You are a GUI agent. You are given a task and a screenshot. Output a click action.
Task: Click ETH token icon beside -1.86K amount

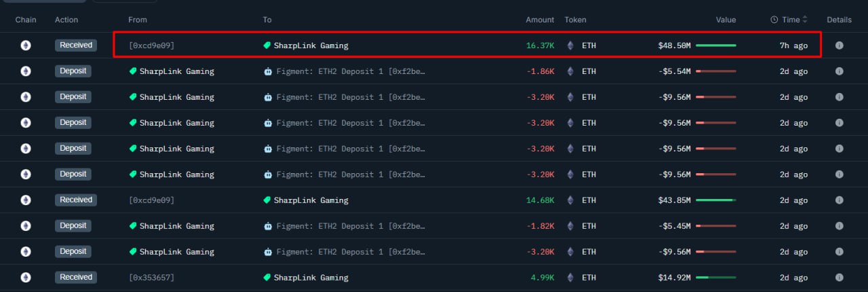tap(570, 71)
